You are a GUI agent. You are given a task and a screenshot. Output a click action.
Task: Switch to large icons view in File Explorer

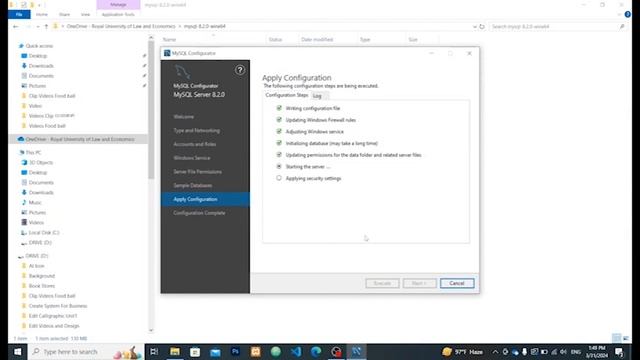click(x=626, y=338)
